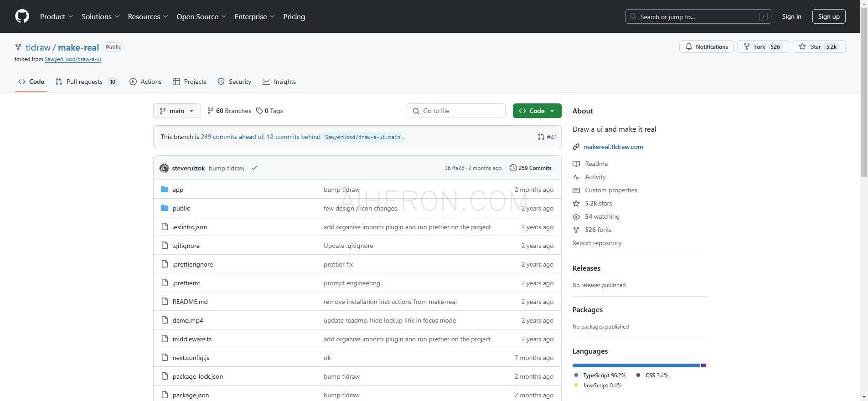Screen dimensions: 868x401
Task: Open the .prettierignore file
Action: point(192,264)
